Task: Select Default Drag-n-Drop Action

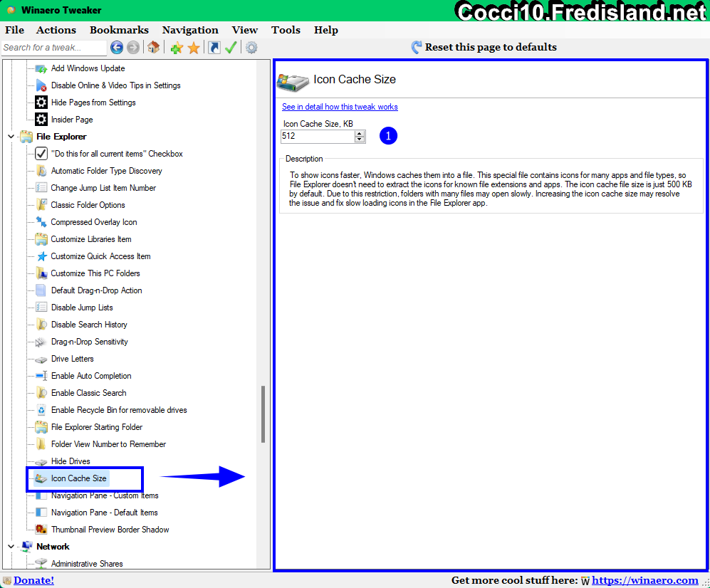Action: (x=96, y=290)
